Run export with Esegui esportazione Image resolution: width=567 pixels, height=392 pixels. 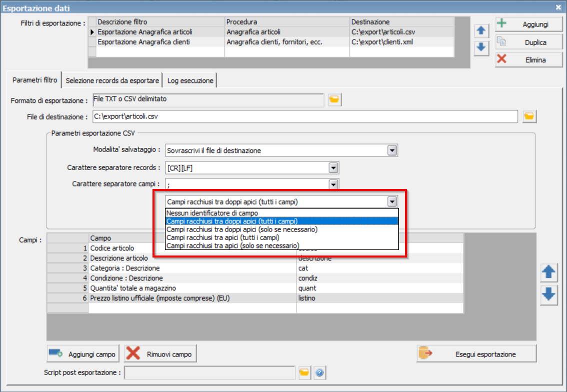[476, 354]
